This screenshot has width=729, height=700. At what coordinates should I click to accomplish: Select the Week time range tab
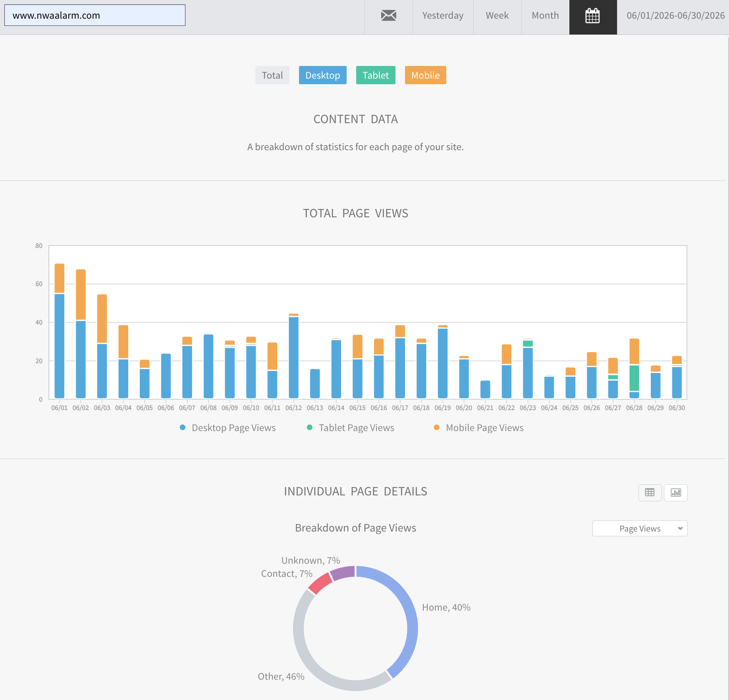[x=497, y=15]
